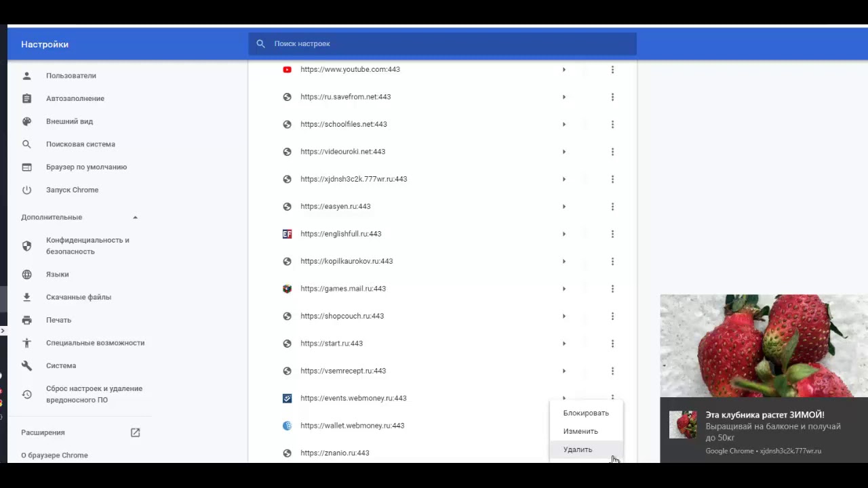Click the englishfull.ru EF favicon

287,234
